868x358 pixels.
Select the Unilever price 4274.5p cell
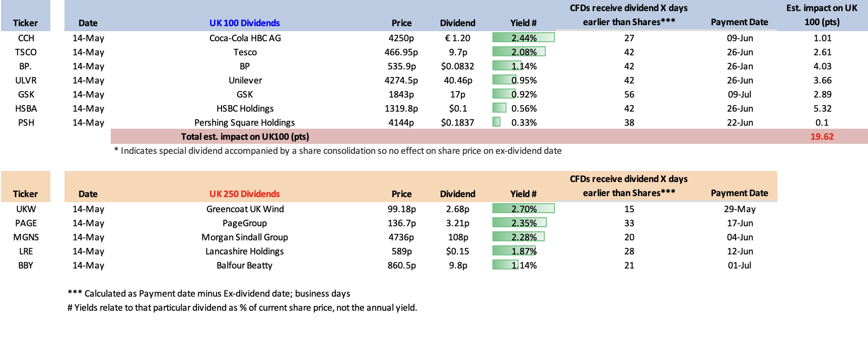pyautogui.click(x=401, y=80)
